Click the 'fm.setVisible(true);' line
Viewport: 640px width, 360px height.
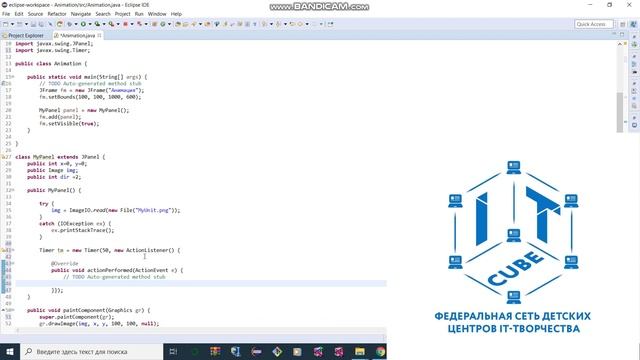[69, 124]
